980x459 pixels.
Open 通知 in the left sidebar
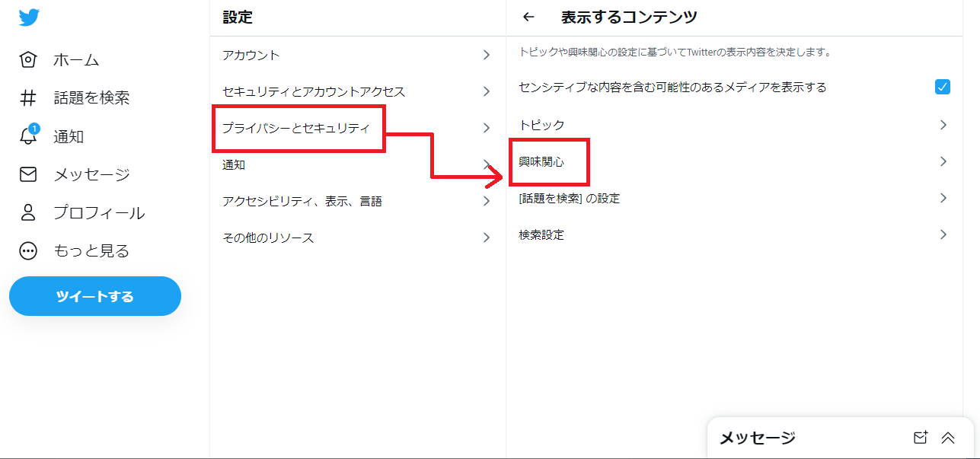[x=69, y=137]
